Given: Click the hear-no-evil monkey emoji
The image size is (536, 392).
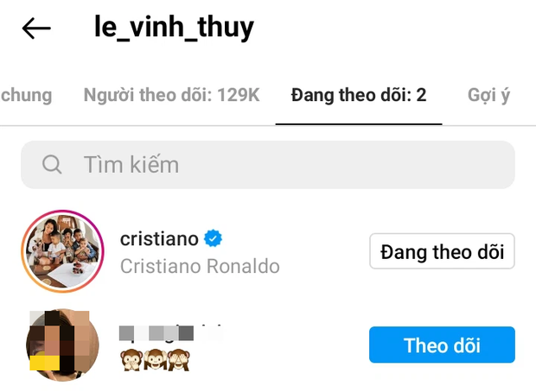Looking at the screenshot, I should point(156,360).
